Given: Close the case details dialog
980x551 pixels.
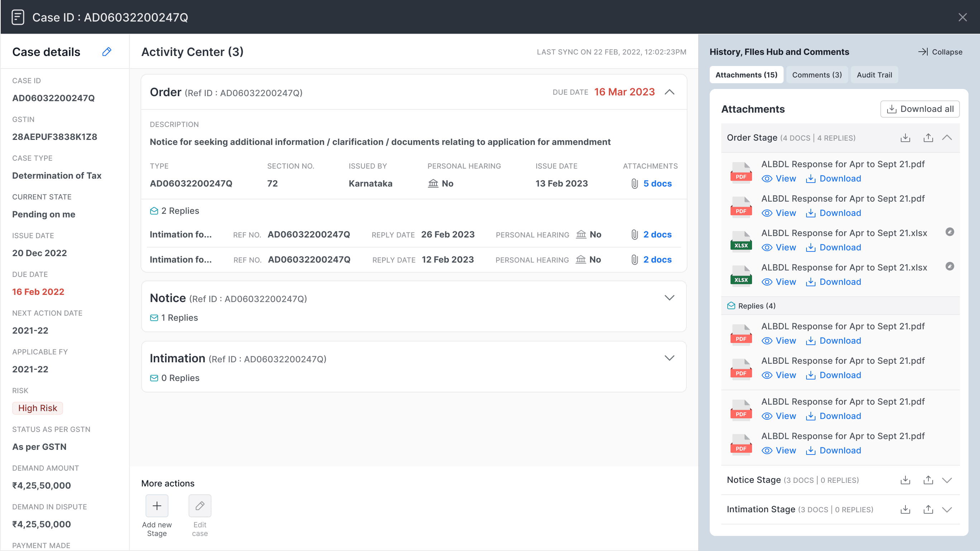Looking at the screenshot, I should (x=962, y=17).
